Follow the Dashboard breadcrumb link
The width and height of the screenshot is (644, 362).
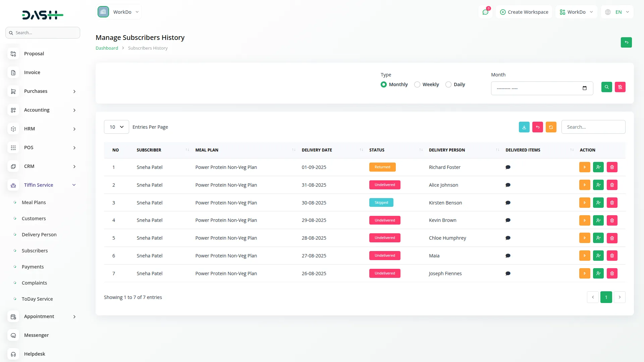[x=107, y=48]
